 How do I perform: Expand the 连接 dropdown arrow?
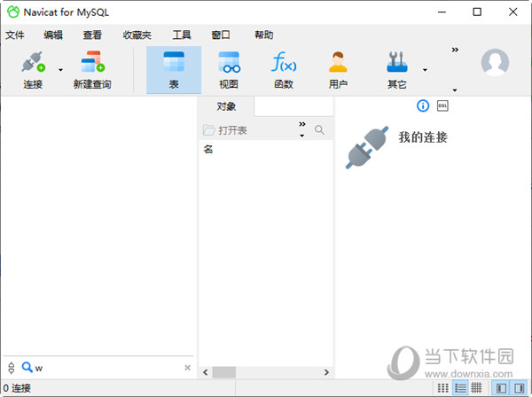[60, 69]
